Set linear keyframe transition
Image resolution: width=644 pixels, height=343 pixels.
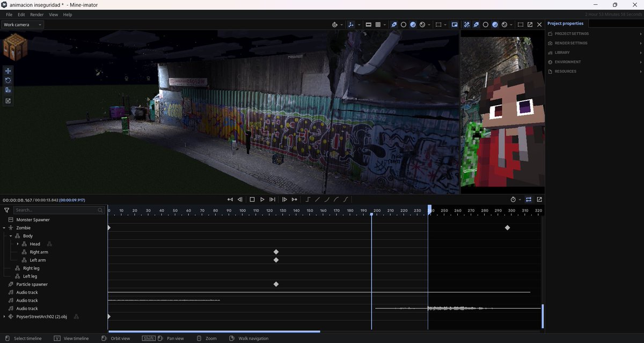point(317,200)
